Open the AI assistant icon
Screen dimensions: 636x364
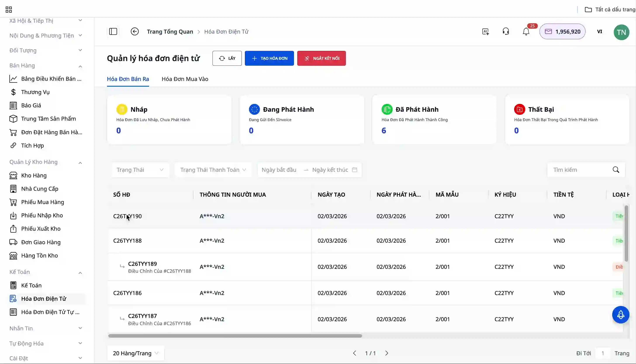coord(485,31)
